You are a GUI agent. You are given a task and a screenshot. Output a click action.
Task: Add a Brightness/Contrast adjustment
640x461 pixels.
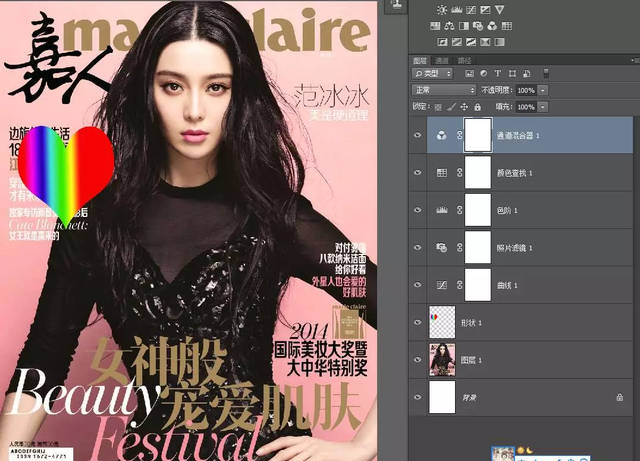pyautogui.click(x=442, y=10)
